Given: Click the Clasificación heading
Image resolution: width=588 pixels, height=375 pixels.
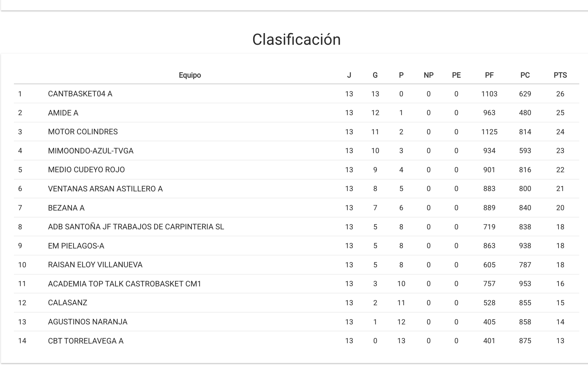Looking at the screenshot, I should pos(296,40).
